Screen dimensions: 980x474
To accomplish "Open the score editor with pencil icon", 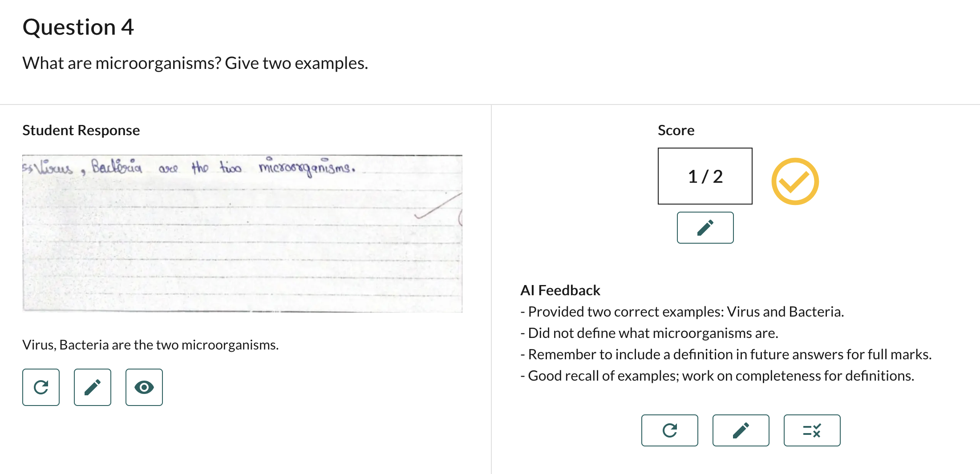I will (x=705, y=228).
